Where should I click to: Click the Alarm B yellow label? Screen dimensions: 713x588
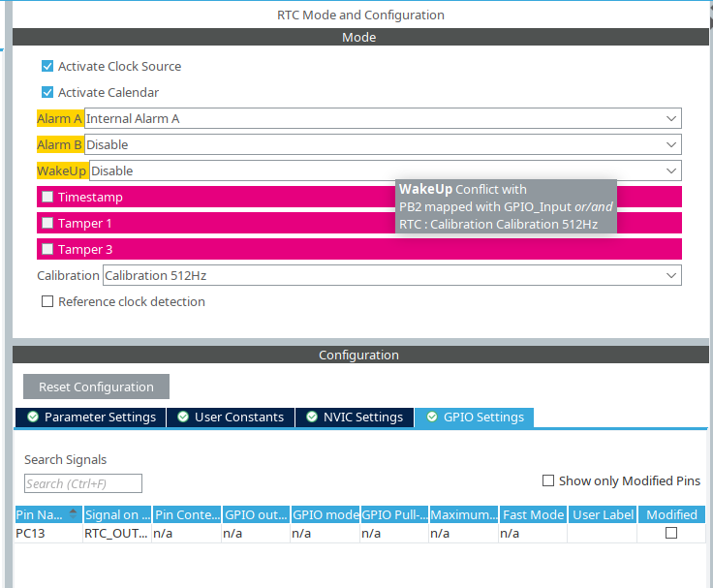59,144
